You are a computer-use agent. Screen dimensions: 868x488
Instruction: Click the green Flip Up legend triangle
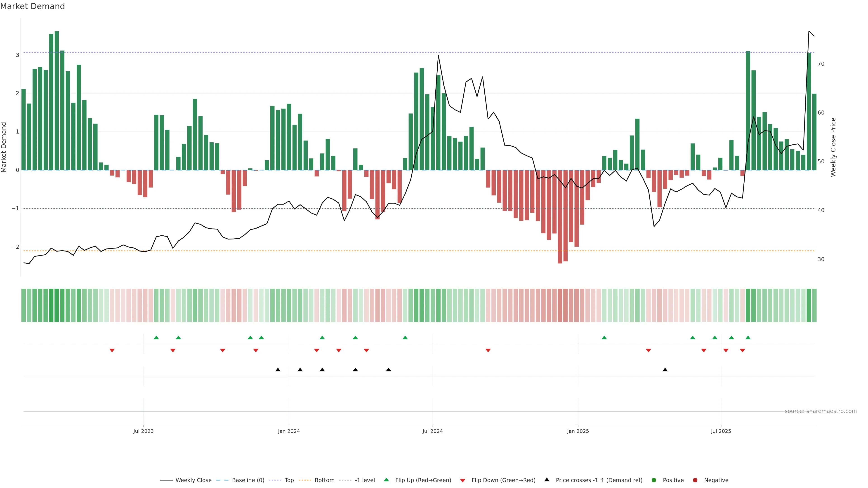click(386, 480)
